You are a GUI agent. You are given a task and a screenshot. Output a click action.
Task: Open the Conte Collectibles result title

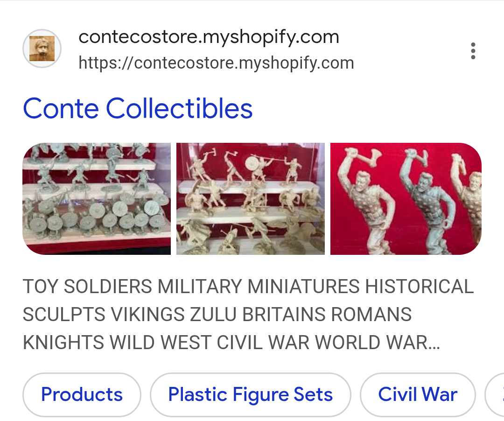click(x=138, y=108)
